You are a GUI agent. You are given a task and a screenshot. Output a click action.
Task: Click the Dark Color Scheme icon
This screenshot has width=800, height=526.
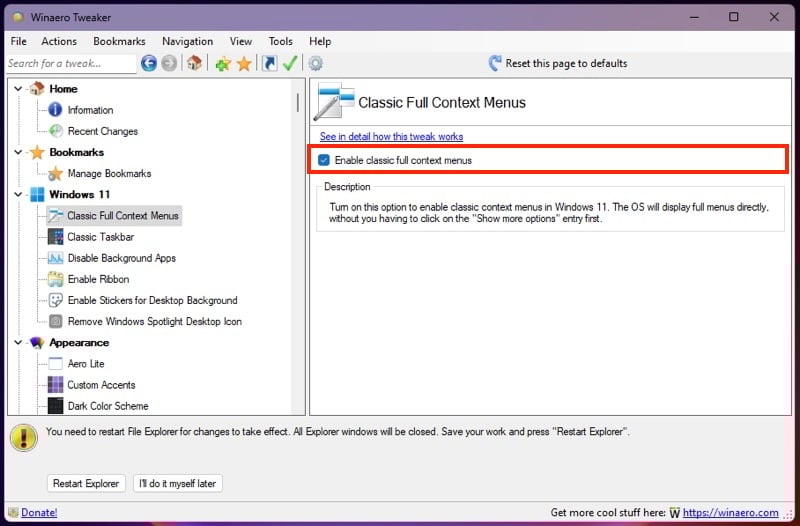coord(55,406)
